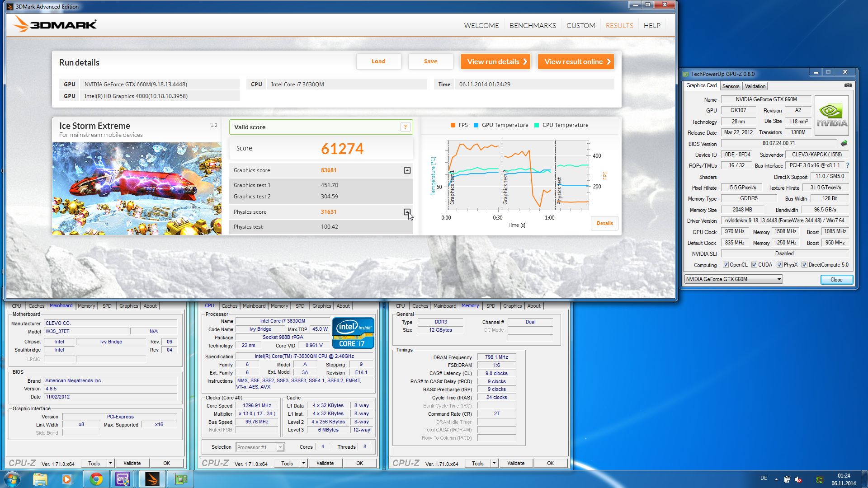Click the Ice Storm Extreme thumbnail image
Image resolution: width=868 pixels, height=488 pixels.
(x=137, y=188)
